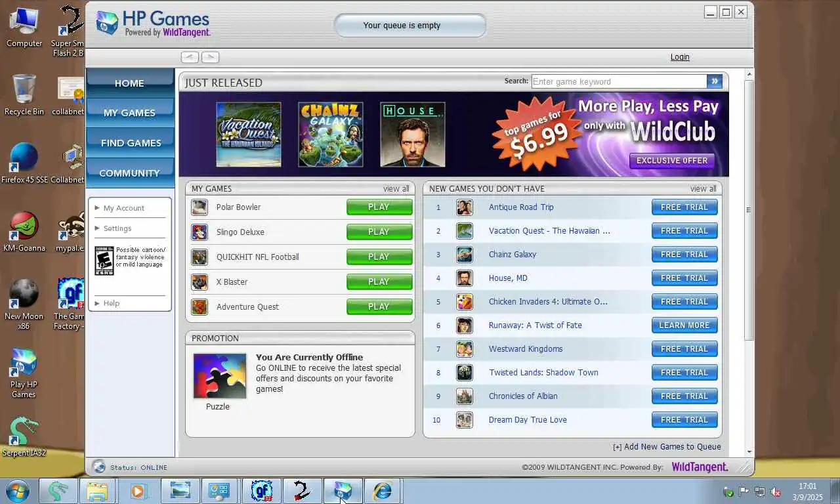Click the Login link
Image resolution: width=840 pixels, height=504 pixels.
(x=680, y=57)
